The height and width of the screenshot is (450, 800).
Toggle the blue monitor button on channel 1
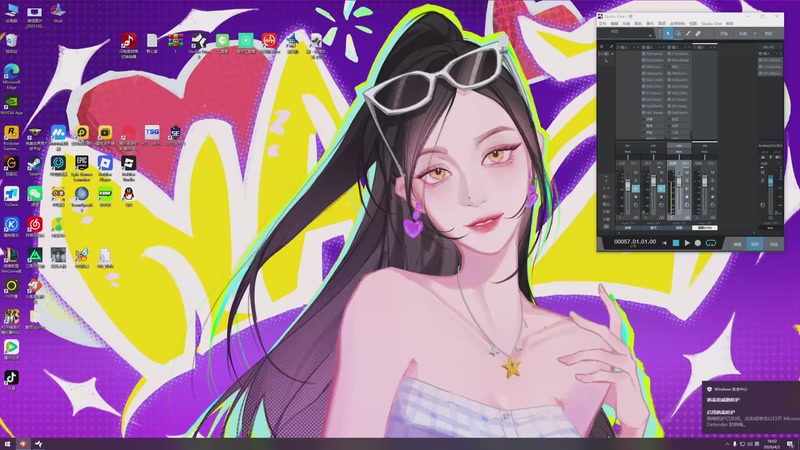click(x=636, y=189)
